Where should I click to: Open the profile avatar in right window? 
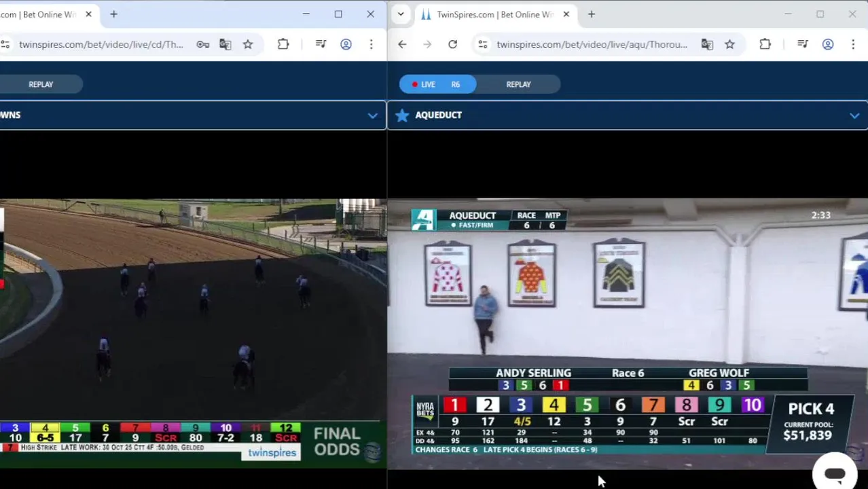click(x=828, y=44)
